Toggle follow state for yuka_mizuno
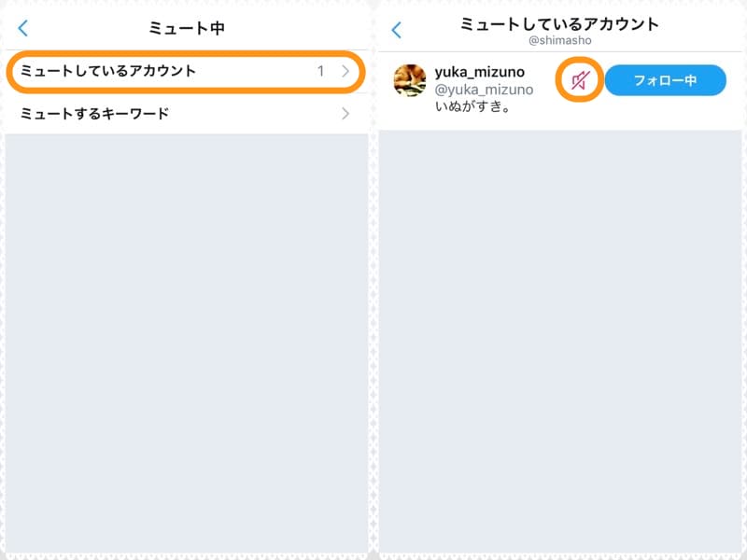This screenshot has width=747, height=560. tap(666, 80)
